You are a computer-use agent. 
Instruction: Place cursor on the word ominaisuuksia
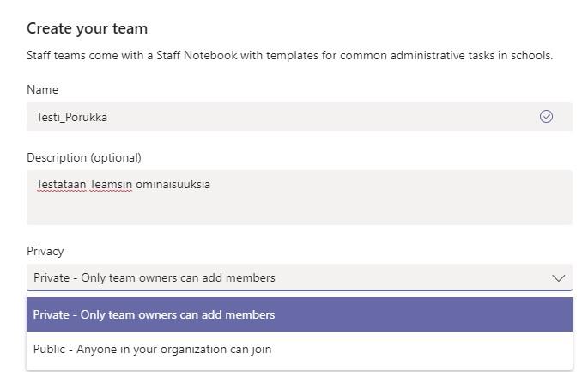click(173, 185)
